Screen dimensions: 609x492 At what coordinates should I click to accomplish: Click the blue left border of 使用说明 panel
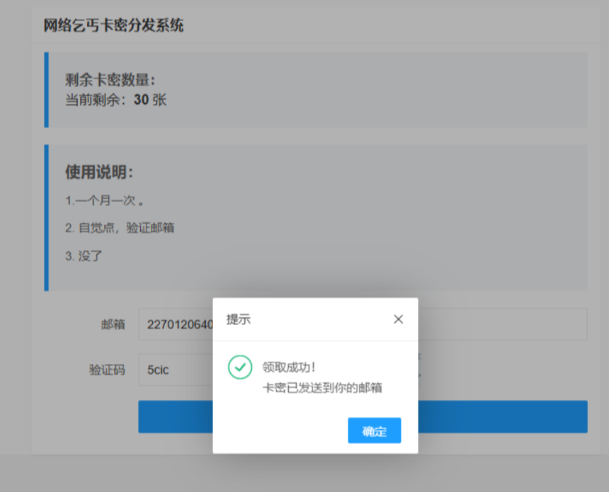click(46, 217)
